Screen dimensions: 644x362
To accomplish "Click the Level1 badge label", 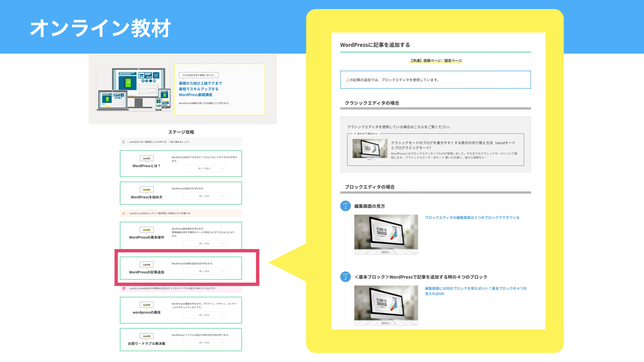I will [147, 159].
